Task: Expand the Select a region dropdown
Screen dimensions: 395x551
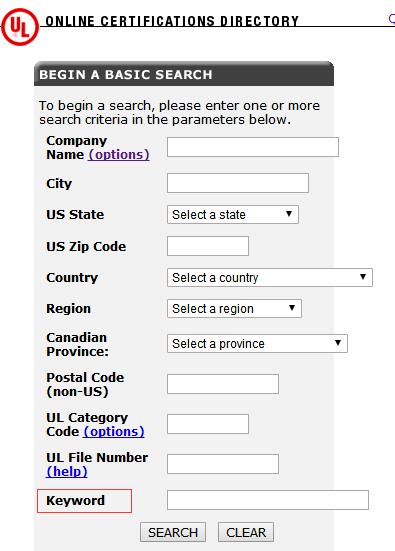Action: pyautogui.click(x=234, y=309)
